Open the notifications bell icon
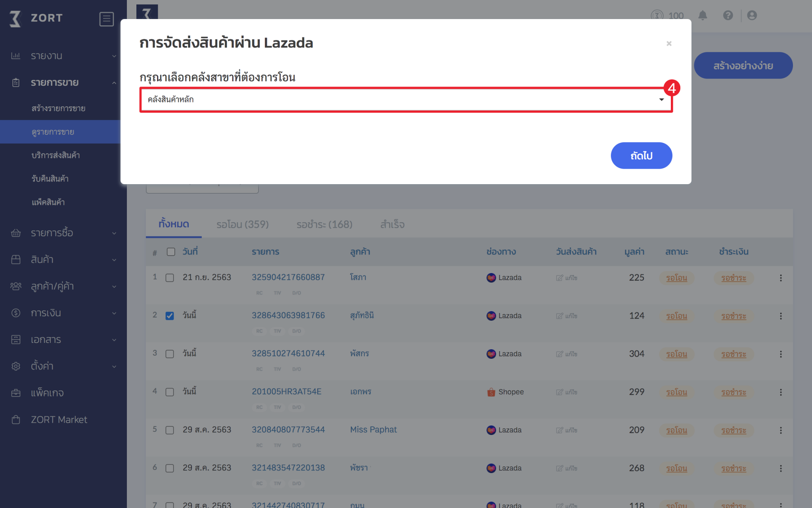Screen dimensions: 812x508 pos(703,15)
